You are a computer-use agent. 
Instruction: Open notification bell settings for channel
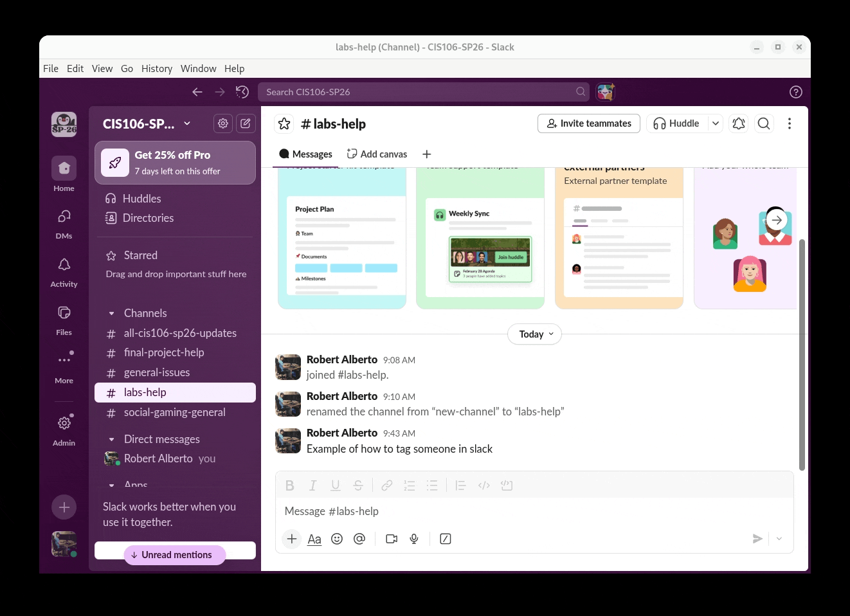point(739,123)
